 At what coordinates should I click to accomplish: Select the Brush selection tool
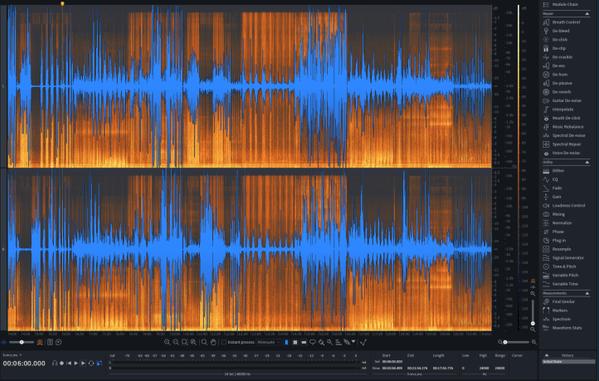pos(321,342)
